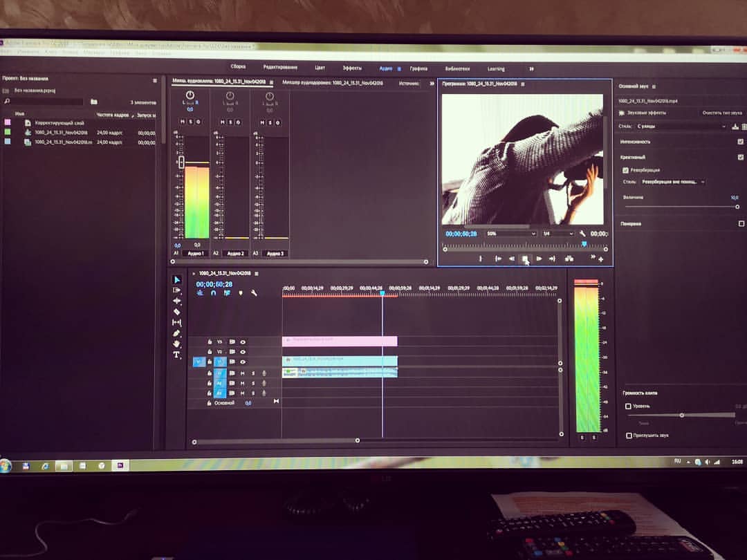Hide video track V2 with eye icon
747x560 pixels.
(x=243, y=351)
